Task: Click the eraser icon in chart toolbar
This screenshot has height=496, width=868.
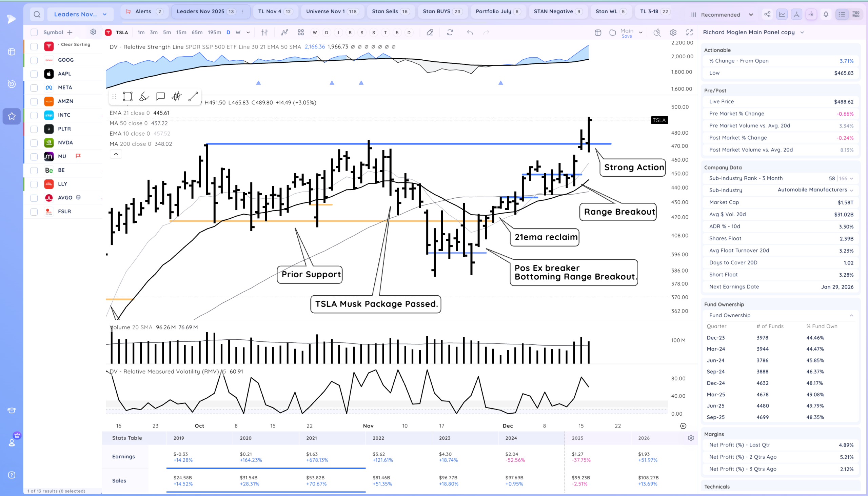Action: 430,32
